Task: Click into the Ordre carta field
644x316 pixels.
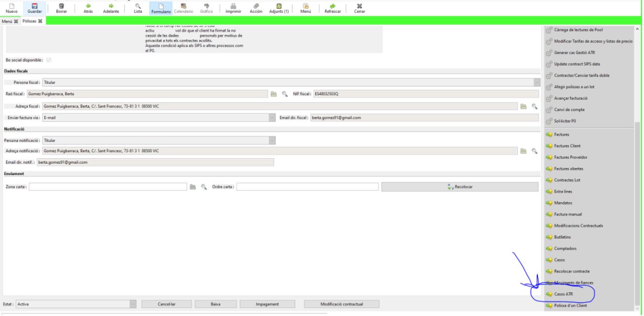Action: coord(307,187)
